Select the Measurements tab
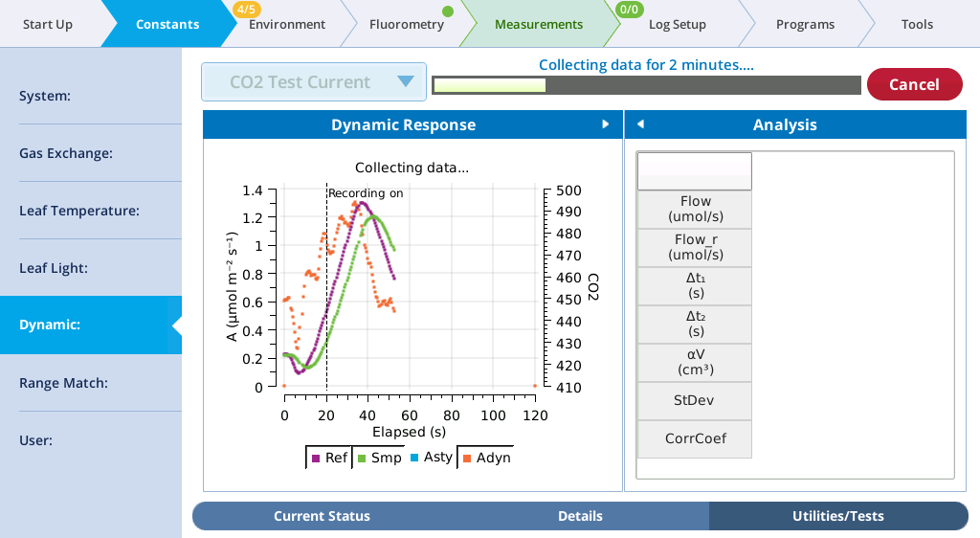Viewport: 980px width, 538px height. click(539, 24)
